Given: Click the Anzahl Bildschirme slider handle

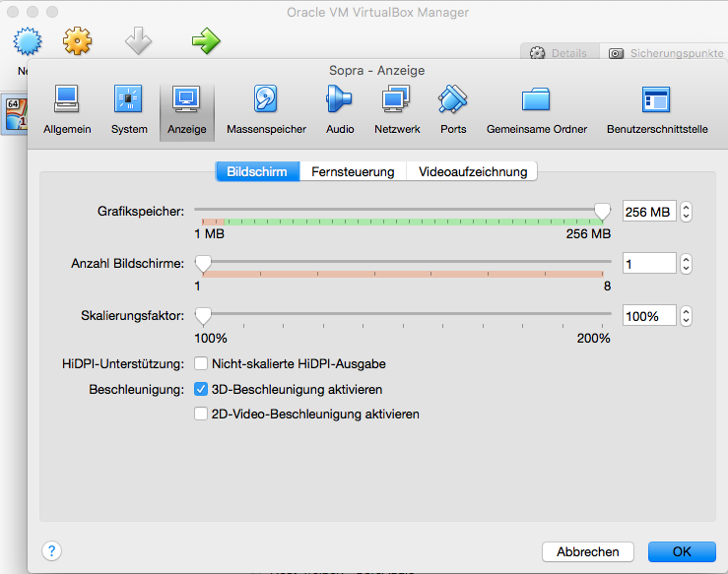Looking at the screenshot, I should 203,264.
